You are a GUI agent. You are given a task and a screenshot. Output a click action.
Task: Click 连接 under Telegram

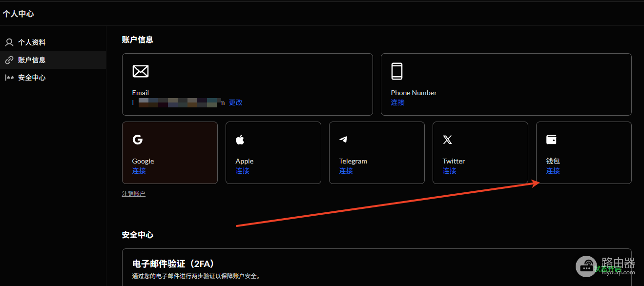[x=346, y=171]
